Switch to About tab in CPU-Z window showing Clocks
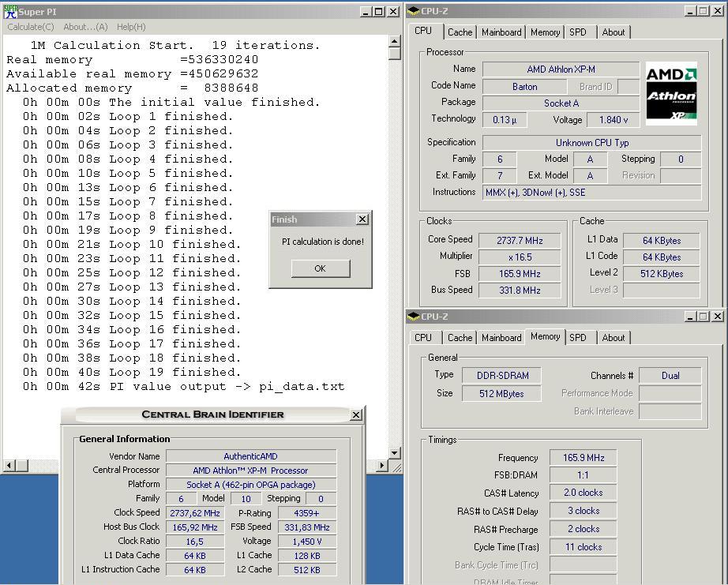728x585 pixels. pos(614,32)
